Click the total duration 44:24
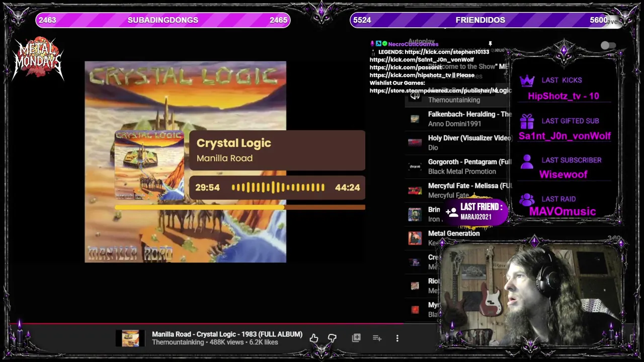 (347, 188)
